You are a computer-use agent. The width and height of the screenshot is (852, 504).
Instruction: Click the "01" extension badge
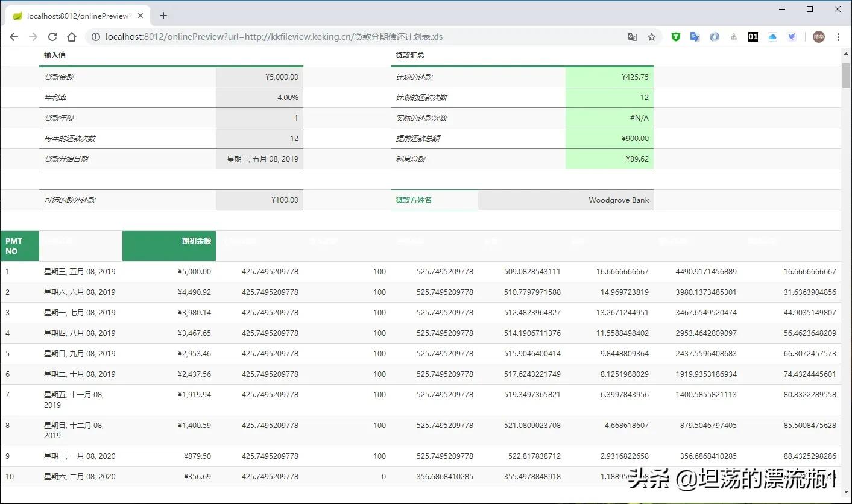click(x=753, y=37)
